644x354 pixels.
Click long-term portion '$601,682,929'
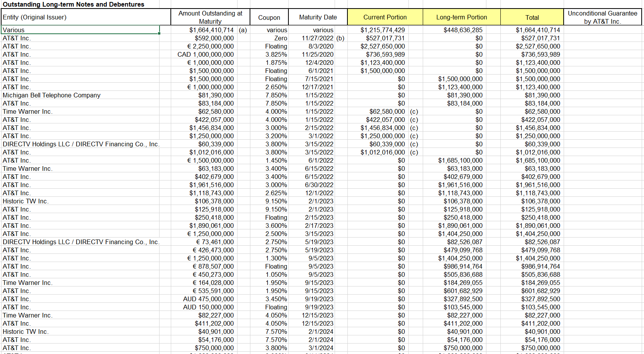pyautogui.click(x=454, y=291)
